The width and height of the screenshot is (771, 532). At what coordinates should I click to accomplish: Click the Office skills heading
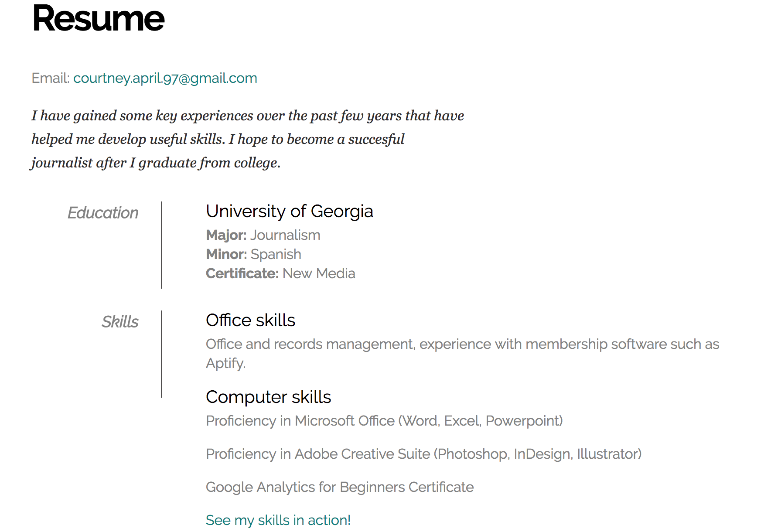(x=250, y=320)
